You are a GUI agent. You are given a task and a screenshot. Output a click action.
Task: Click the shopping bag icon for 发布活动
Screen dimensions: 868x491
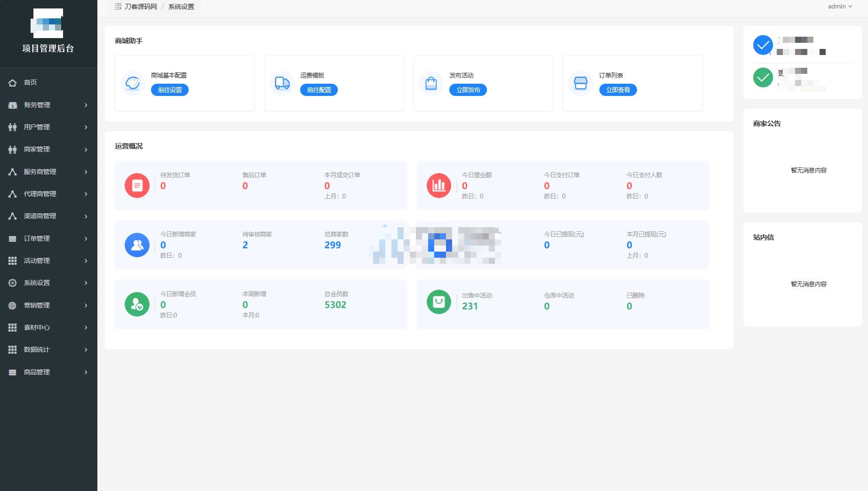pyautogui.click(x=431, y=83)
